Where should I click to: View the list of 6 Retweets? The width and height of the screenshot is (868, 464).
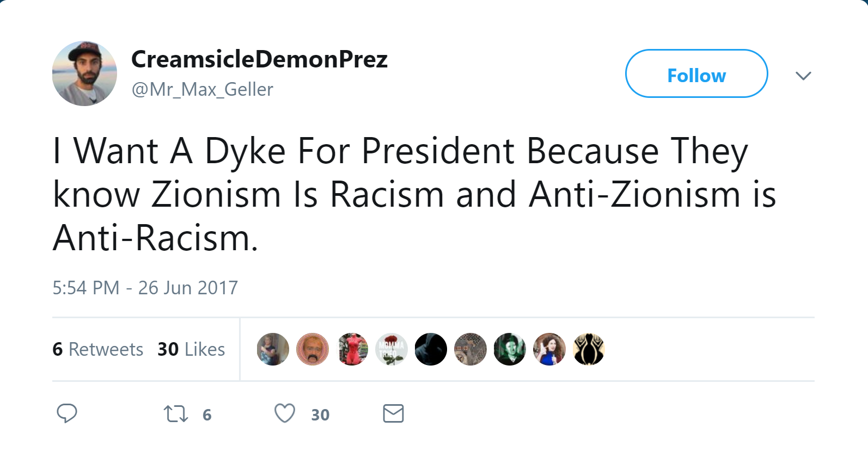pyautogui.click(x=98, y=349)
